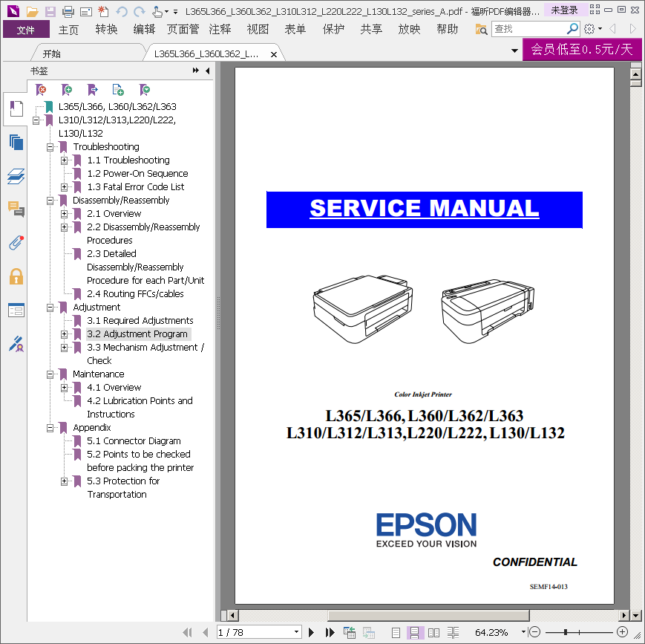Open the 转换 ribbon tab
The width and height of the screenshot is (645, 644).
(106, 29)
